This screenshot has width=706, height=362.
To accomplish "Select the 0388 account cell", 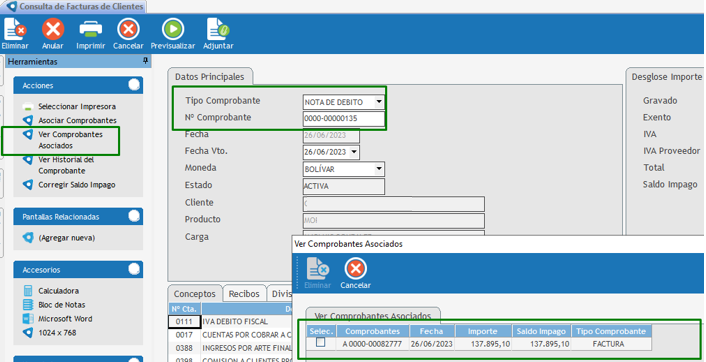I will (185, 348).
